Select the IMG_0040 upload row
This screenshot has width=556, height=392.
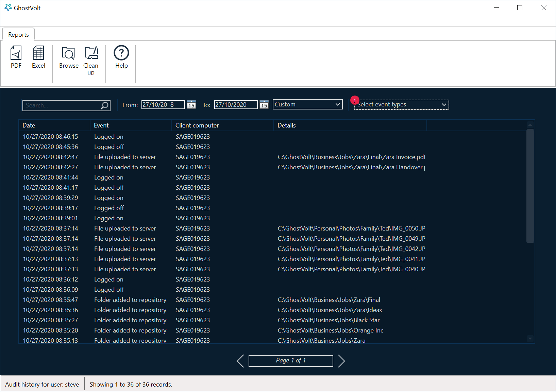click(x=272, y=269)
